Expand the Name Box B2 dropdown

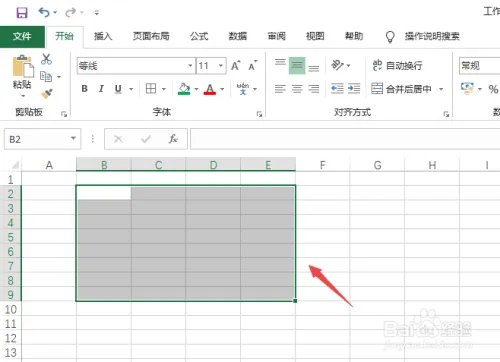(73, 138)
